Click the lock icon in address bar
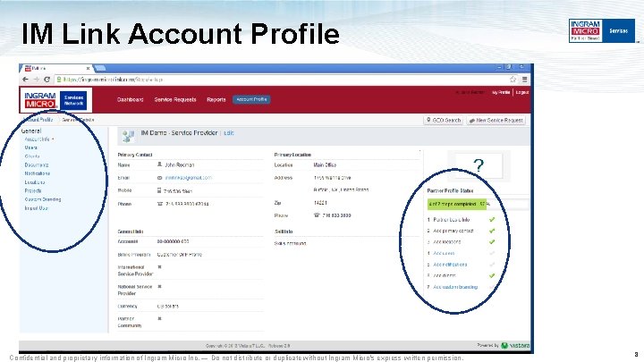The height and width of the screenshot is (362, 644). 59,80
